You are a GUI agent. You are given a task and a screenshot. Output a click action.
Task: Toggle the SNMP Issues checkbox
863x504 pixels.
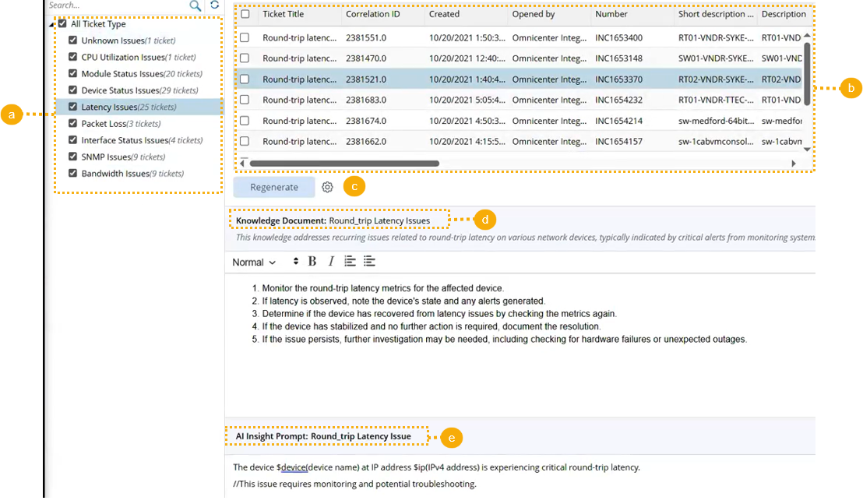click(x=73, y=157)
